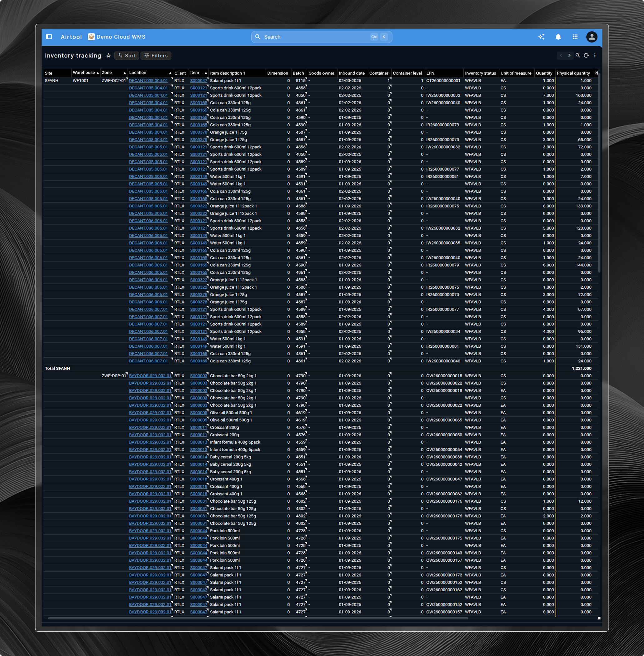Toggle the sidebar panel icon
This screenshot has width=644, height=656.
(x=49, y=37)
